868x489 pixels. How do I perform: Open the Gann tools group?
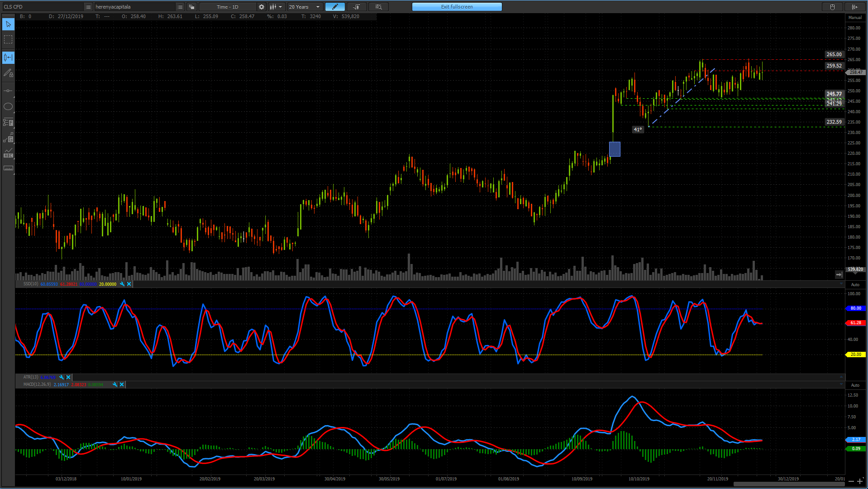8,138
